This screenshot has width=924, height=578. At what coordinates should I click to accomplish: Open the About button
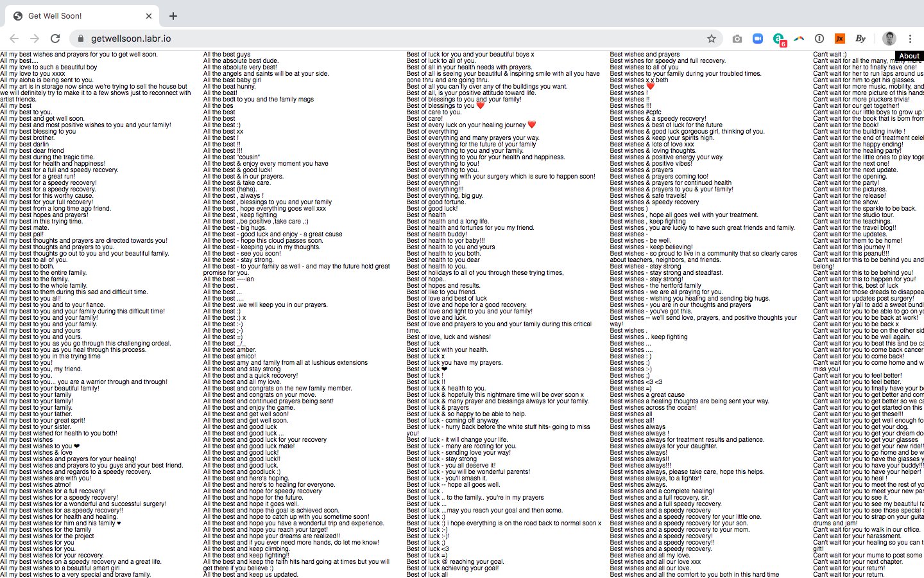pyautogui.click(x=909, y=56)
